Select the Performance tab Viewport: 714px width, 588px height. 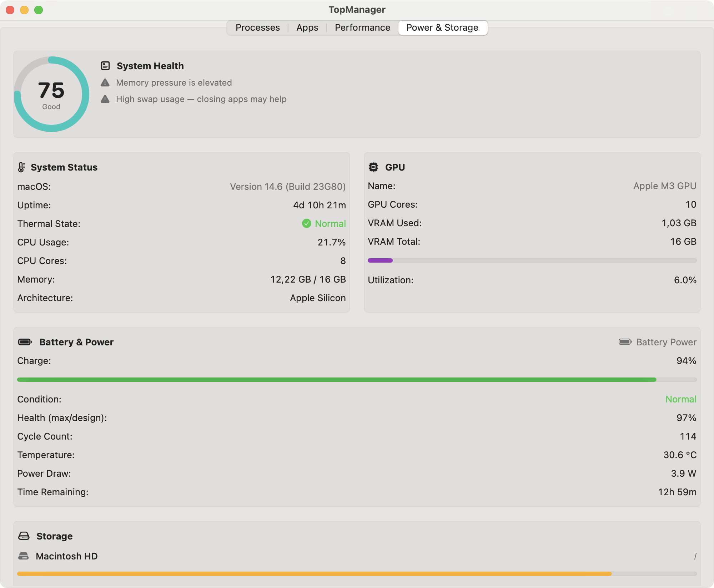(x=362, y=27)
